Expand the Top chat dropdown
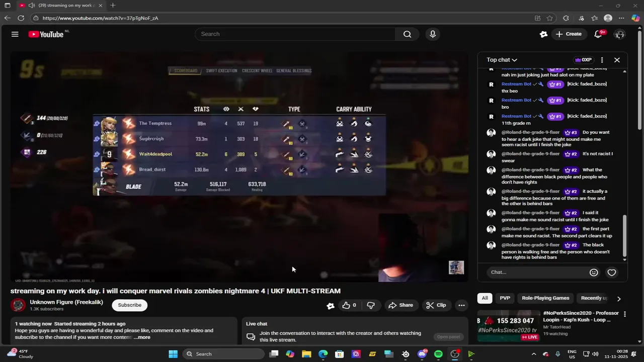Image resolution: width=644 pixels, height=362 pixels. click(502, 60)
